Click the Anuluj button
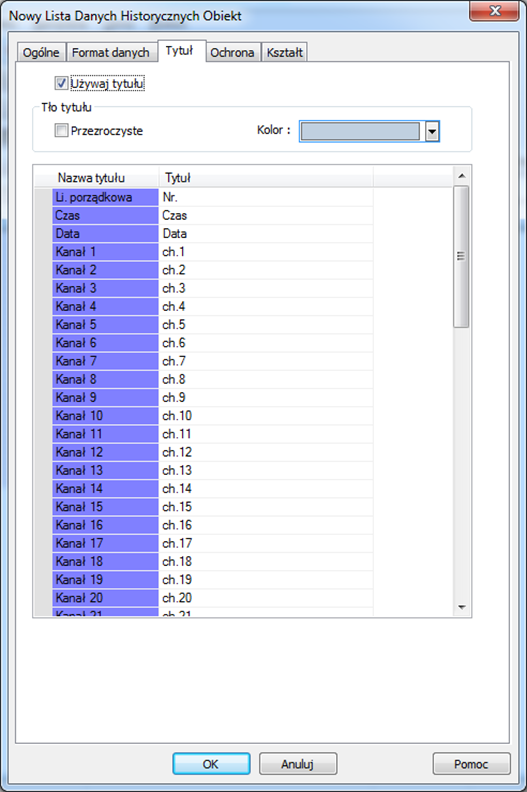 click(298, 763)
